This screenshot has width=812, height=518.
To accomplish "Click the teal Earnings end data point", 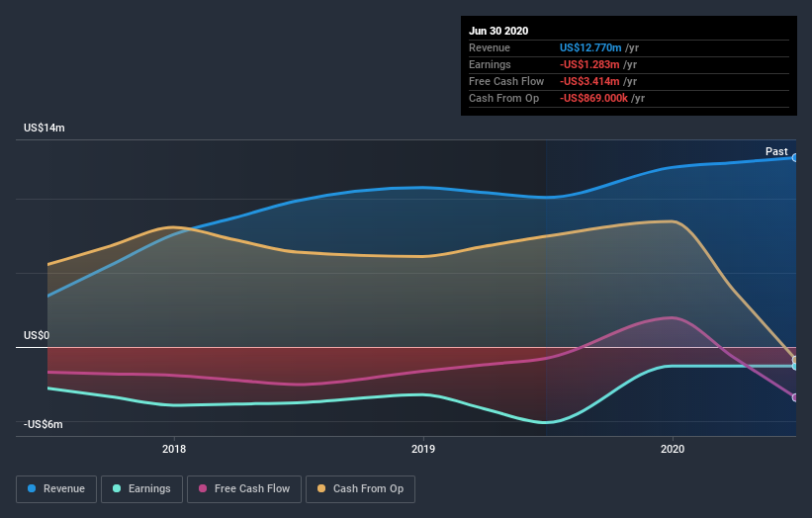I will (795, 367).
